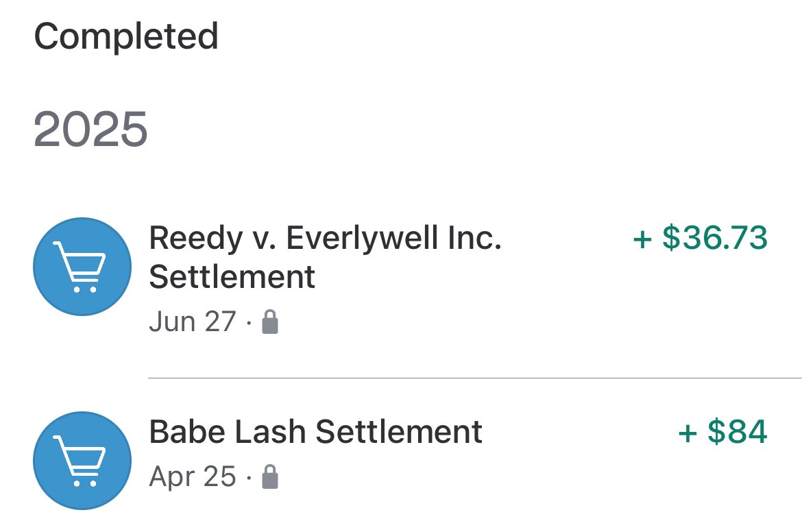Select the Babe Lash shopping cart icon
This screenshot has width=802, height=532.
82,461
